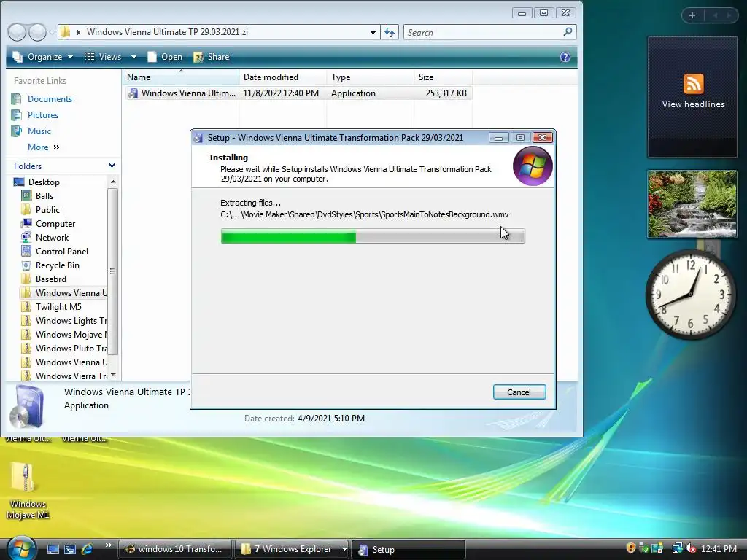
Task: Select Computer in folder tree
Action: [x=55, y=223]
